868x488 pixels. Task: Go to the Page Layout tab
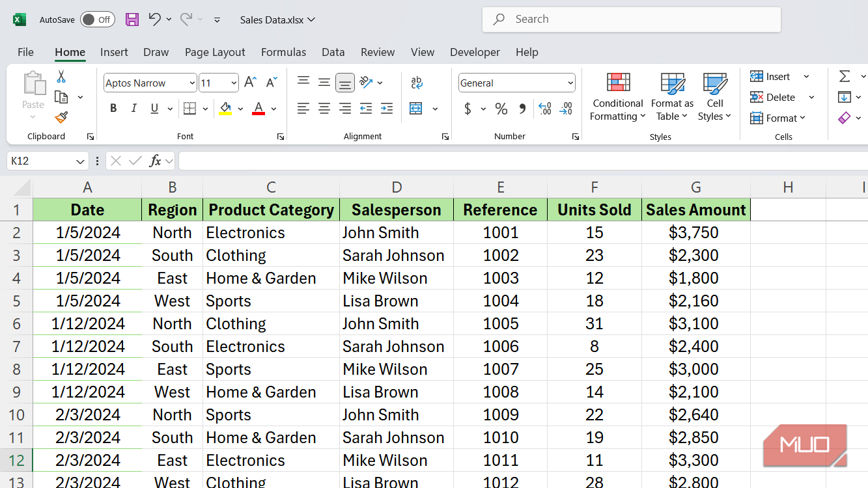click(215, 52)
